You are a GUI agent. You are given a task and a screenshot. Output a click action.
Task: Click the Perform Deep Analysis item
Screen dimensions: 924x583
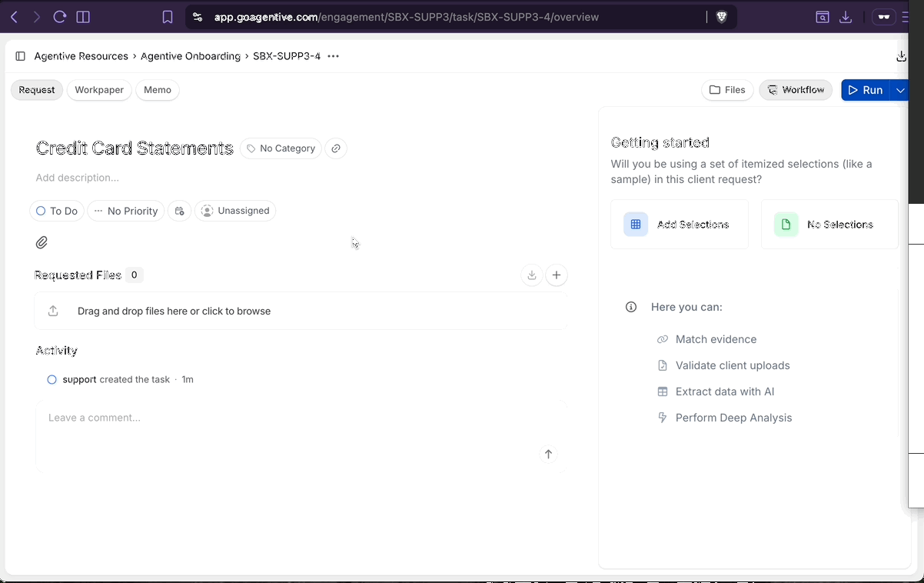point(725,418)
